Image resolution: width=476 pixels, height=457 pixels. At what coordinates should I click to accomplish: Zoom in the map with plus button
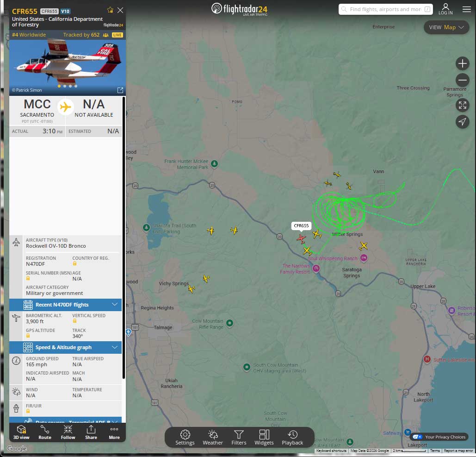(x=462, y=63)
